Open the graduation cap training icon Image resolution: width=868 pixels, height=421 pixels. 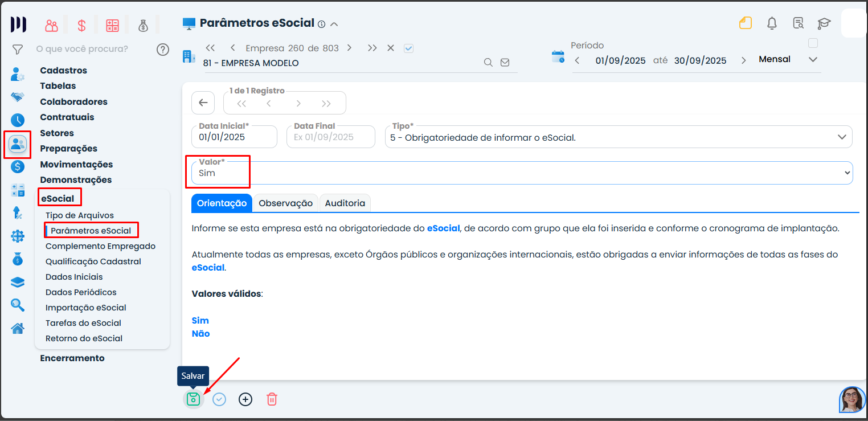(824, 23)
